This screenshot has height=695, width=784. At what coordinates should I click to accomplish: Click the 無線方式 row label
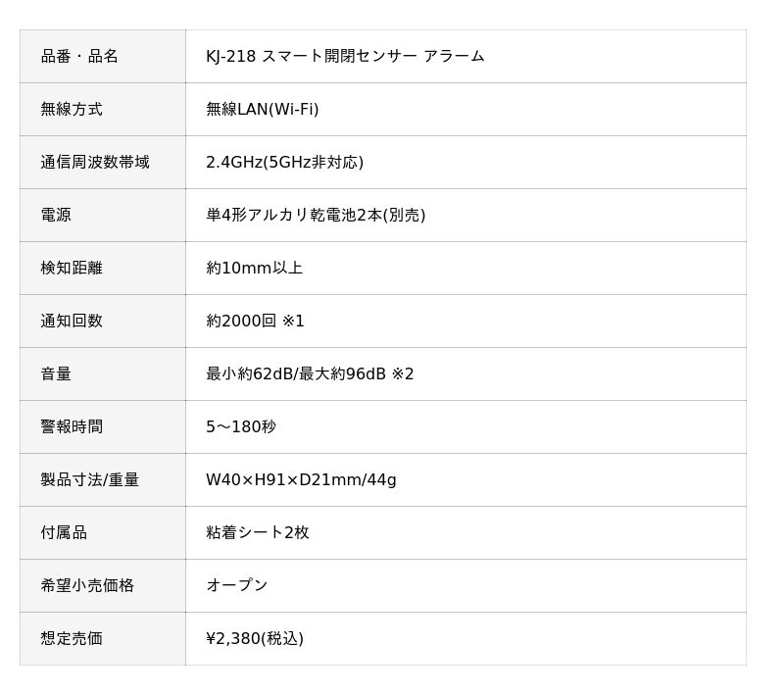(72, 109)
